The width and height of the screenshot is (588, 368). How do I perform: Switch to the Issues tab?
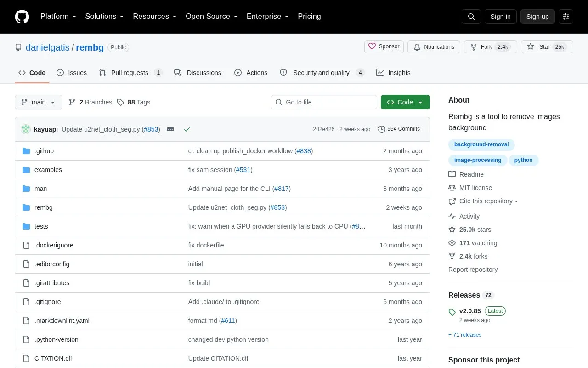pos(72,73)
